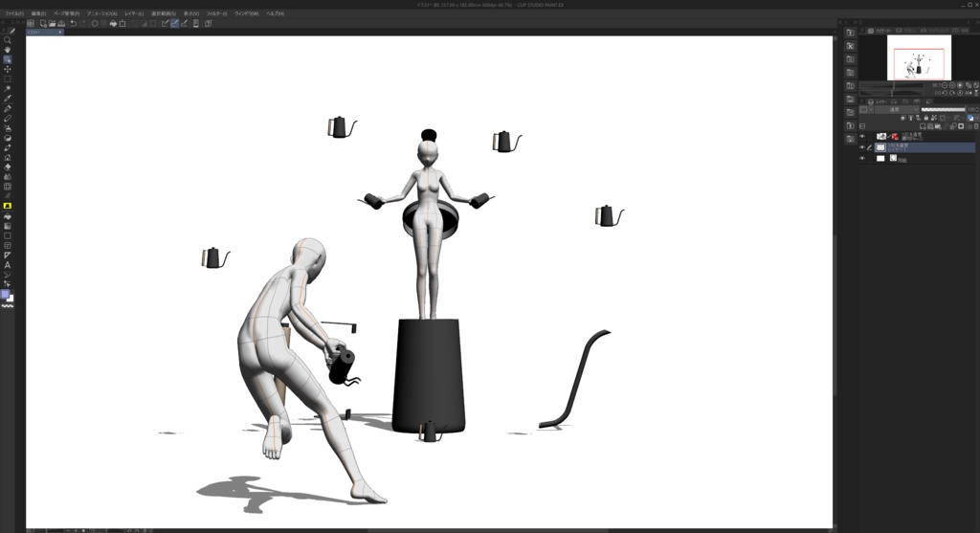Switch to the Navigator tab

tap(880, 30)
